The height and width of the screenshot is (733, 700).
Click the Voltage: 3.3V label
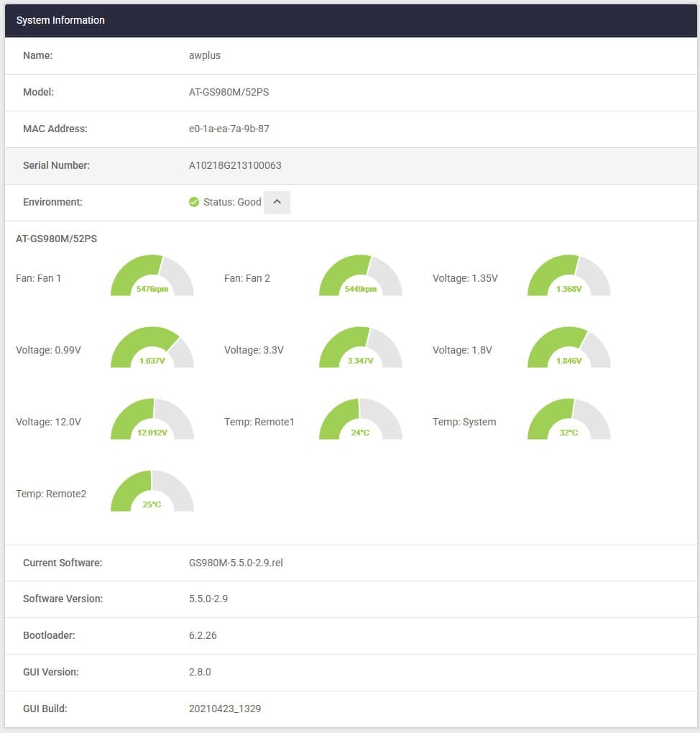pos(254,350)
